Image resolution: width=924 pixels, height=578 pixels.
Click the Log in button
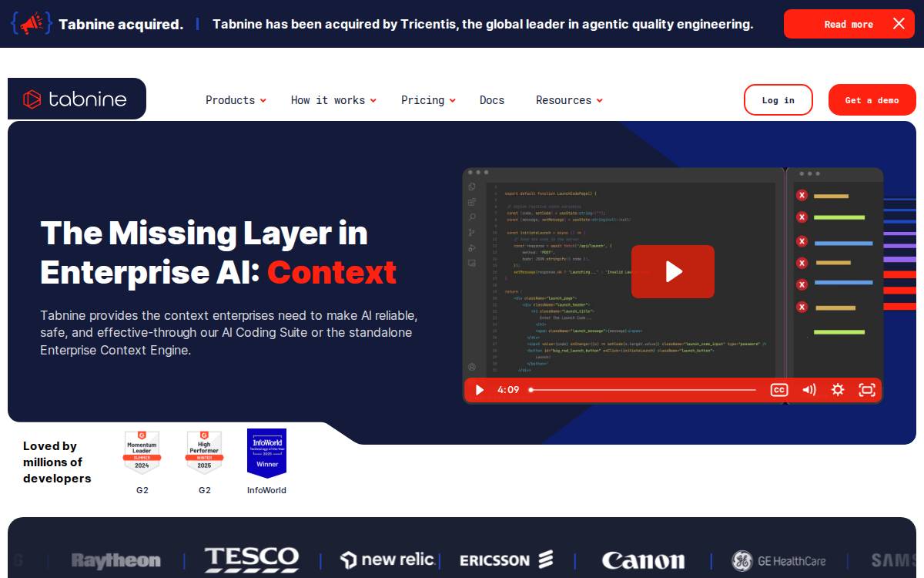778,100
